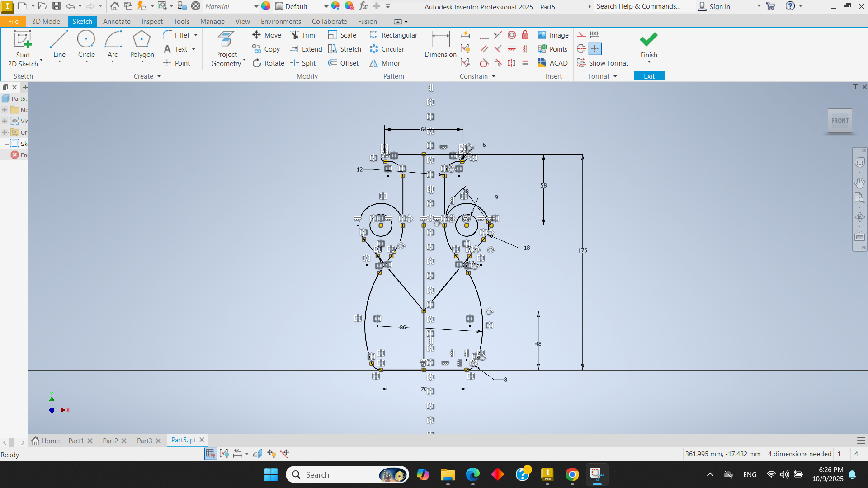Open the Part3 document tab
The height and width of the screenshot is (488, 868).
coord(144,441)
